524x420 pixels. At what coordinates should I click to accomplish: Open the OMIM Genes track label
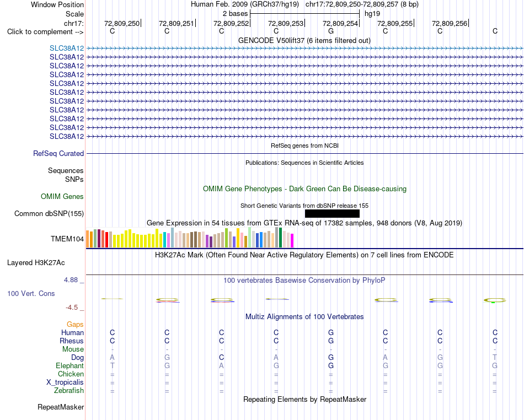pyautogui.click(x=62, y=196)
